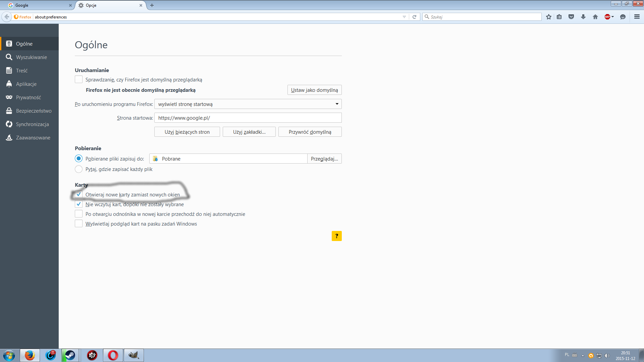This screenshot has width=644, height=362.
Task: Save page to Pocket via toolbar icon
Action: 571,17
